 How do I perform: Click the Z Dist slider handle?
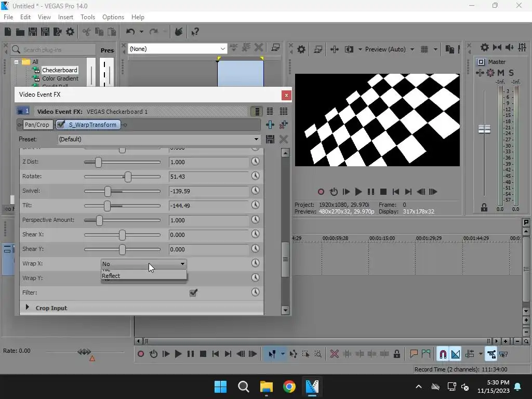click(x=98, y=162)
